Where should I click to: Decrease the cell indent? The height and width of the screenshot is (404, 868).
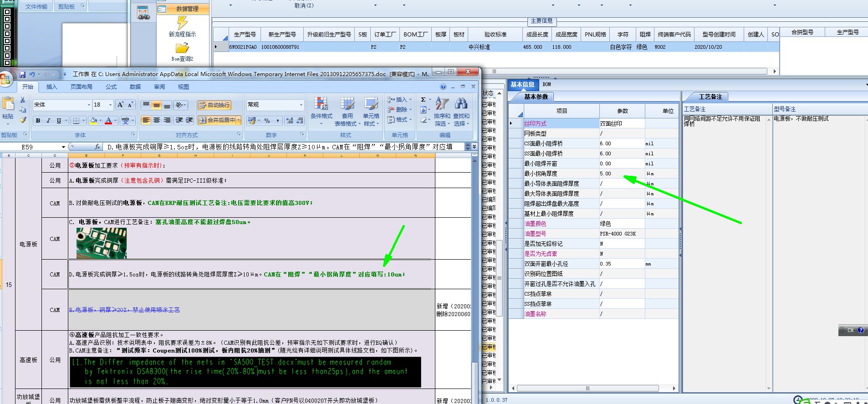(179, 120)
